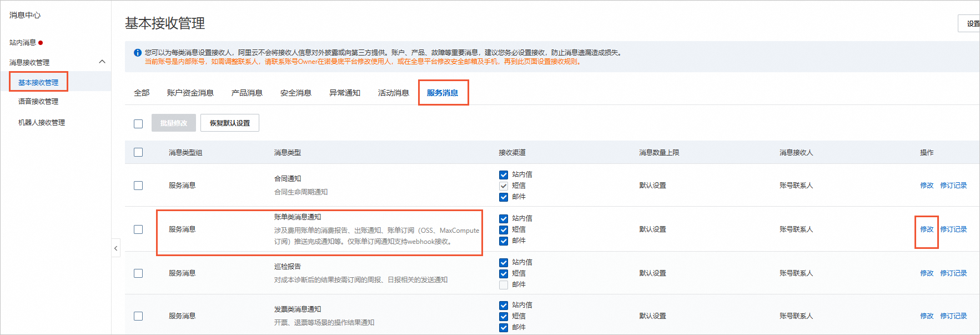Open 站内消息 in the sidebar
This screenshot has height=335, width=980.
(23, 43)
